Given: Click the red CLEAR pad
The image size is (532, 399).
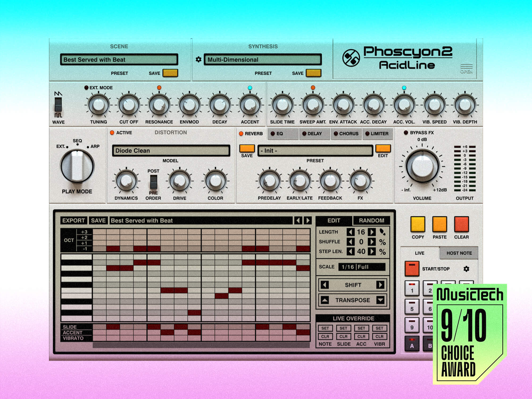Looking at the screenshot, I should point(461,224).
